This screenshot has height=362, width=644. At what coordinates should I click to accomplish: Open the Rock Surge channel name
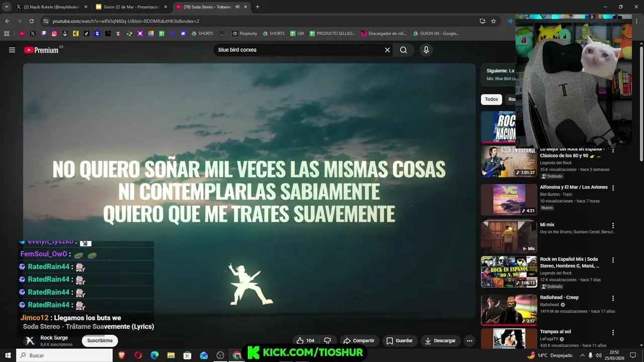tap(54, 338)
